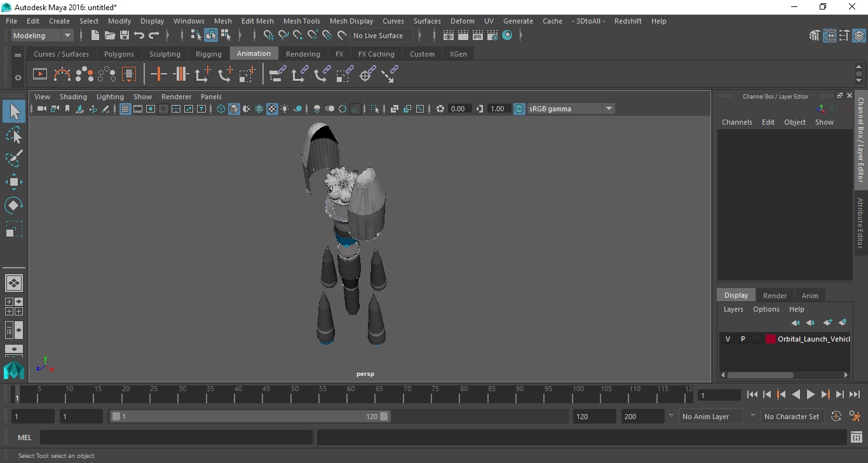Open Auto Key toggle icon near timeline
Viewport: 868px width, 463px height.
click(836, 417)
